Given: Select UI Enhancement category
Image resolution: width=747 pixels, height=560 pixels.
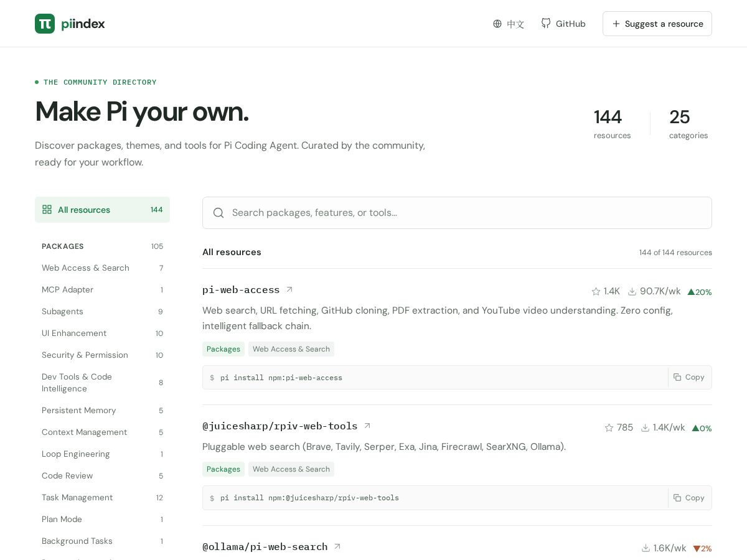Looking at the screenshot, I should [102, 334].
